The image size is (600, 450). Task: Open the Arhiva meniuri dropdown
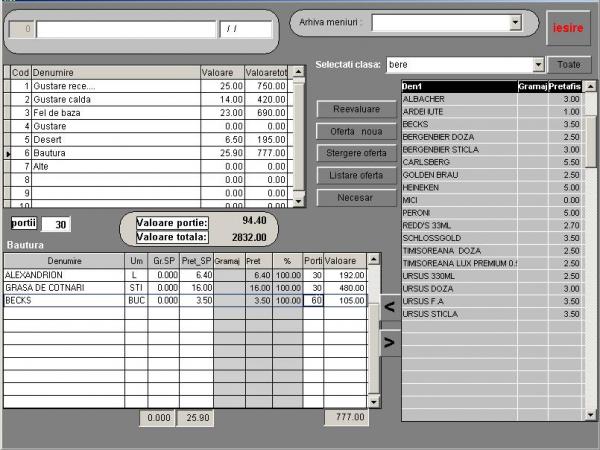click(x=516, y=22)
